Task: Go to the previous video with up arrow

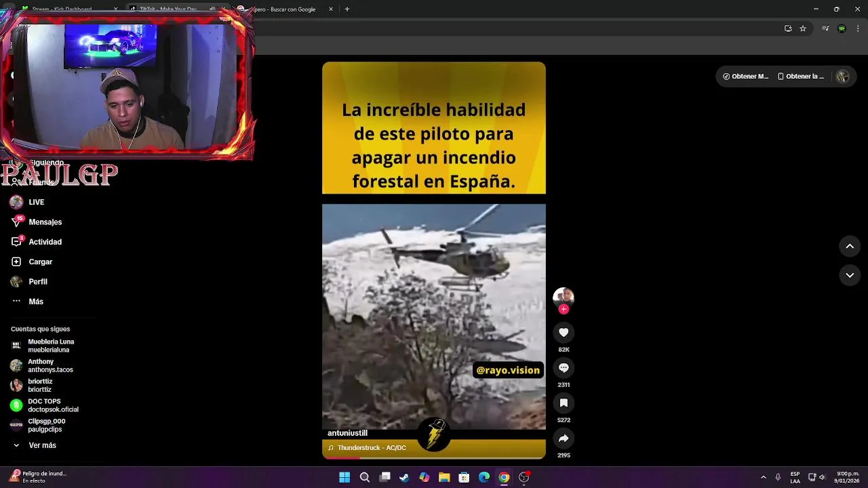Action: click(x=850, y=246)
